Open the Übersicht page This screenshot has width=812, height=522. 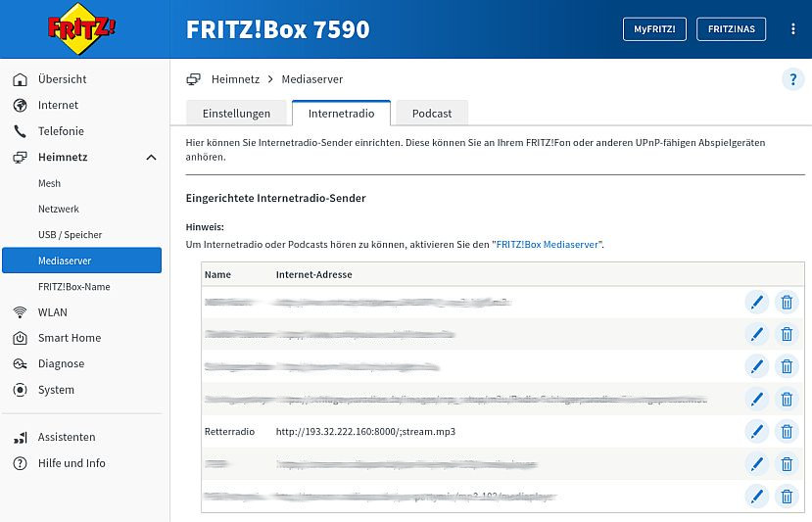coord(62,79)
